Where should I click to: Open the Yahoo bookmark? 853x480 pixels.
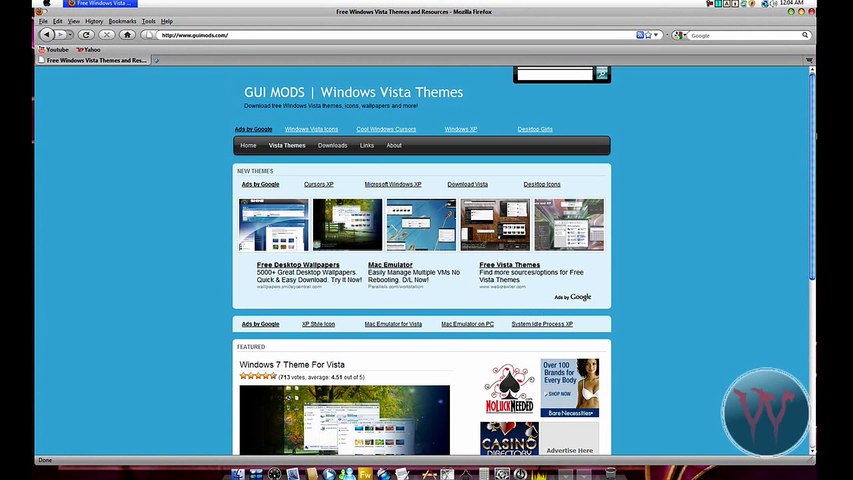coord(88,50)
